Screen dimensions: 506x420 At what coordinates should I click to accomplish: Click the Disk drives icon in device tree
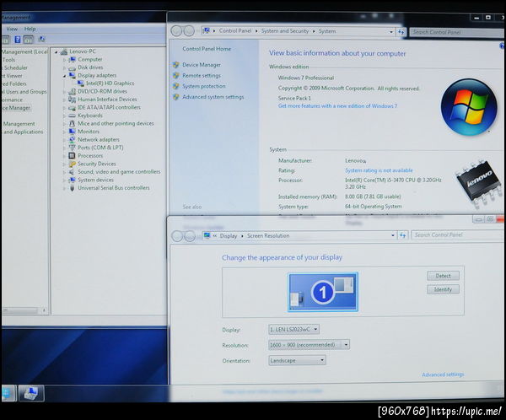click(x=73, y=67)
